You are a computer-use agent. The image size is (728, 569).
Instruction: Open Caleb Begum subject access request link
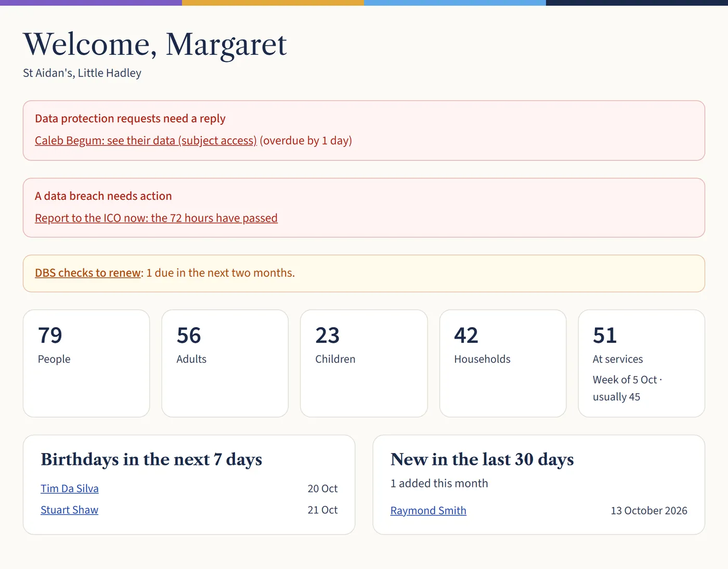pos(146,140)
